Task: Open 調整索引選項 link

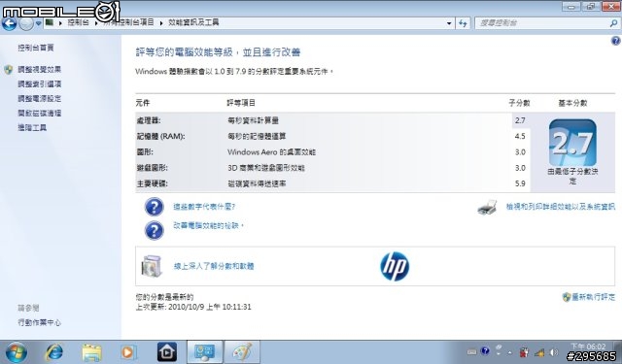Action: [x=39, y=84]
